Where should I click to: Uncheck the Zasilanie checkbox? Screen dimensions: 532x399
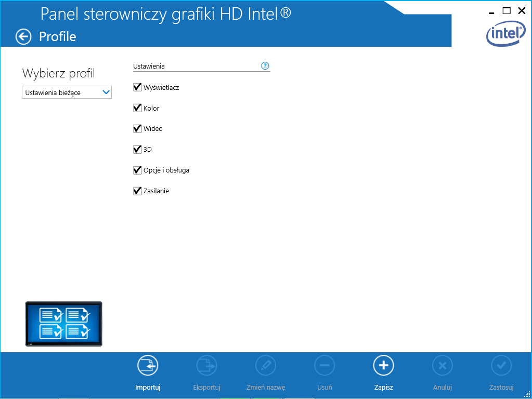(138, 191)
